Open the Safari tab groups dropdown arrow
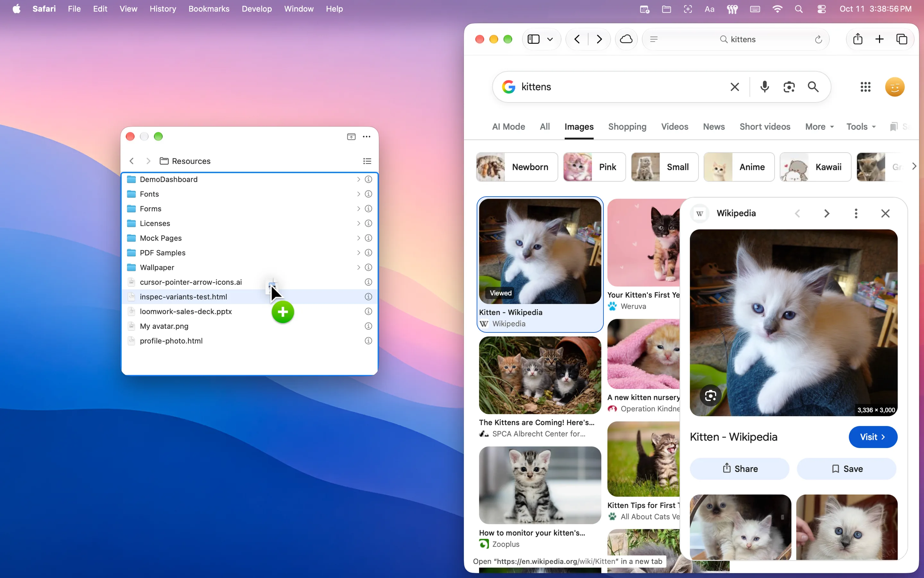This screenshot has height=578, width=924. (550, 39)
